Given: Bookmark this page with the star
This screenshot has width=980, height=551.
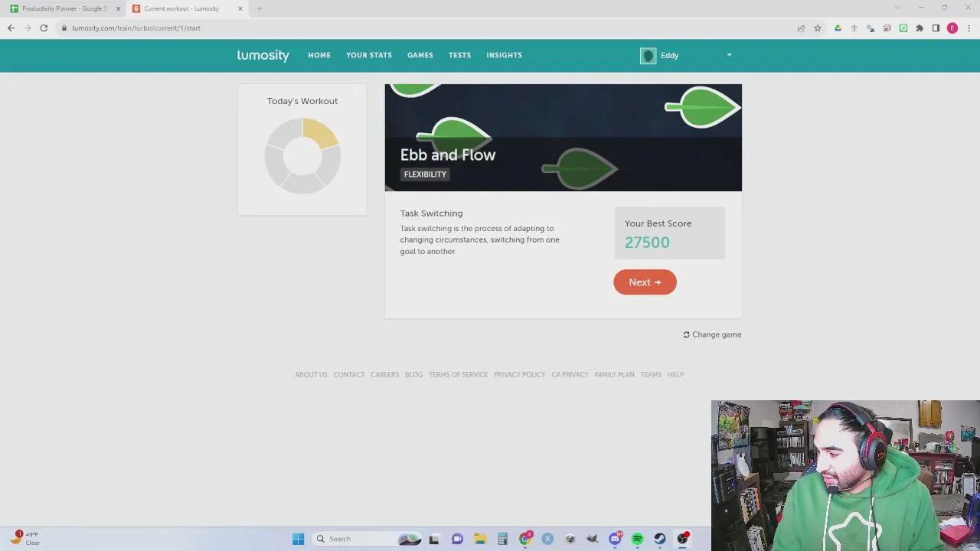Looking at the screenshot, I should point(818,28).
